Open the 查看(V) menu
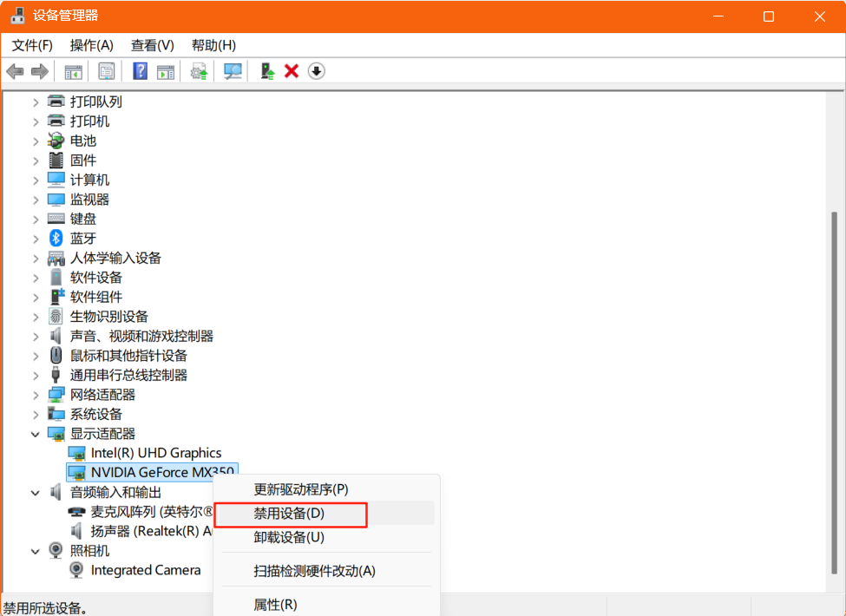Screen dimensions: 846x616 153,45
